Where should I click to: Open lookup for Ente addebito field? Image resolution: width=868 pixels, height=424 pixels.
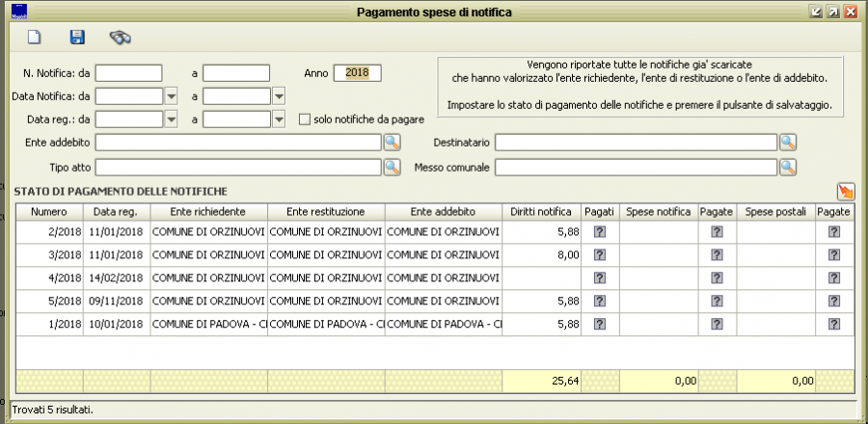click(x=392, y=143)
